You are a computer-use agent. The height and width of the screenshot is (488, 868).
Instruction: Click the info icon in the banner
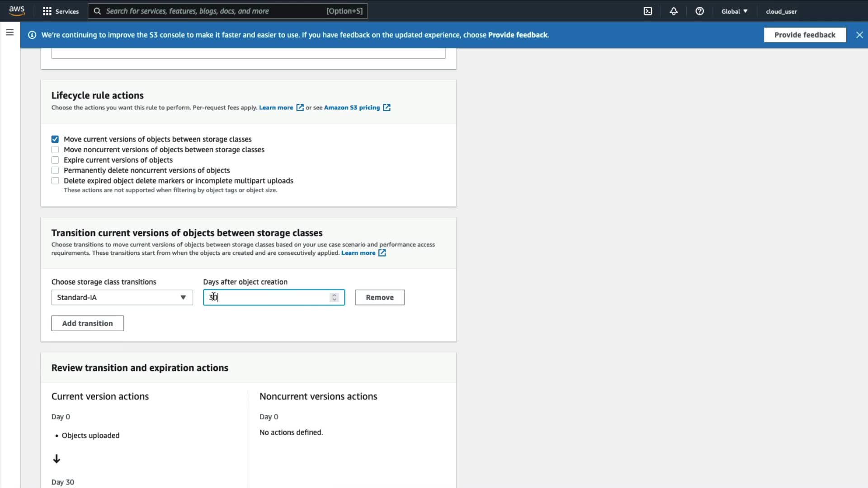32,35
